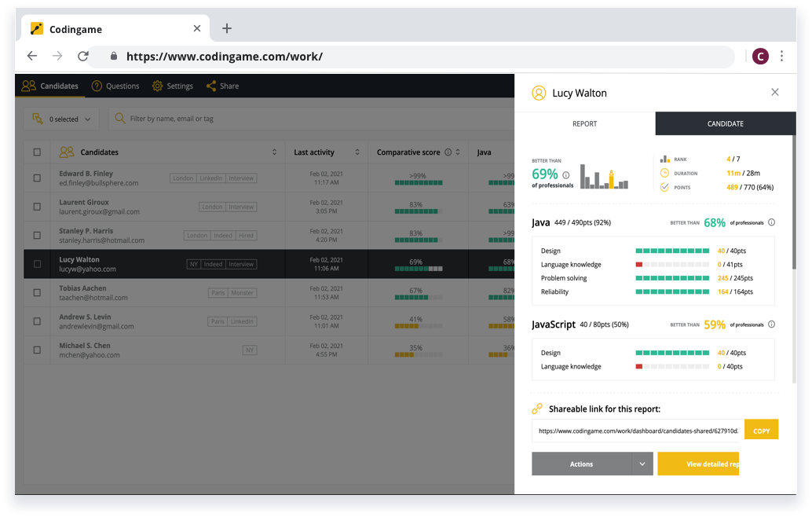Close the Lucy Walton report panel
Image resolution: width=812 pixels, height=517 pixels.
point(775,93)
